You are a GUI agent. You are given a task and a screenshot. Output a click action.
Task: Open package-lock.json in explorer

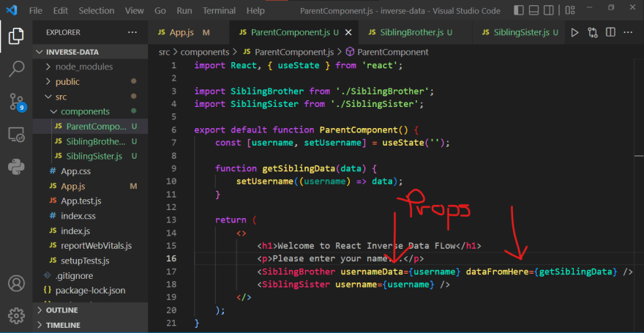[90, 291]
